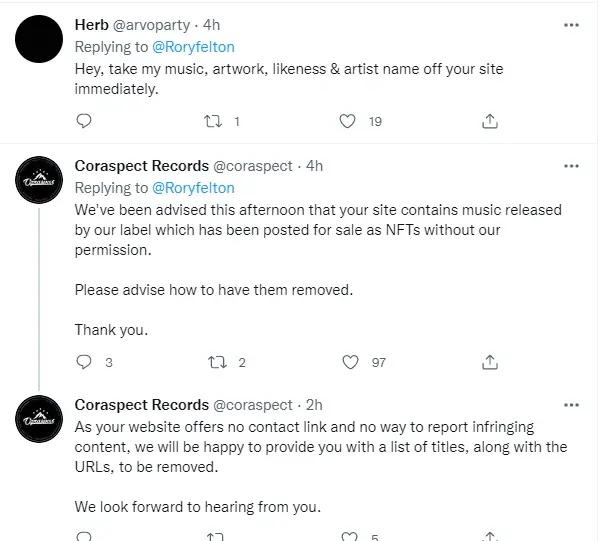Like Herb's tweet with 19 likes
600x541 pixels.
click(347, 121)
